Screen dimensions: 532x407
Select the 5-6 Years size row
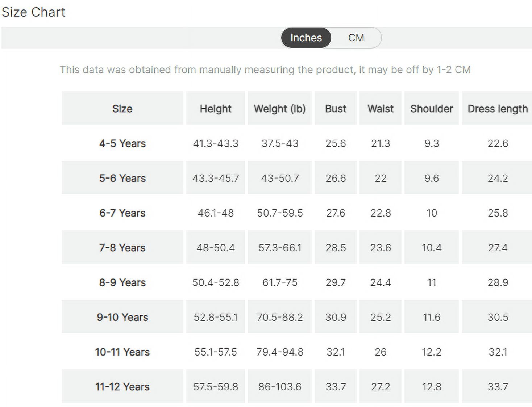(x=297, y=178)
